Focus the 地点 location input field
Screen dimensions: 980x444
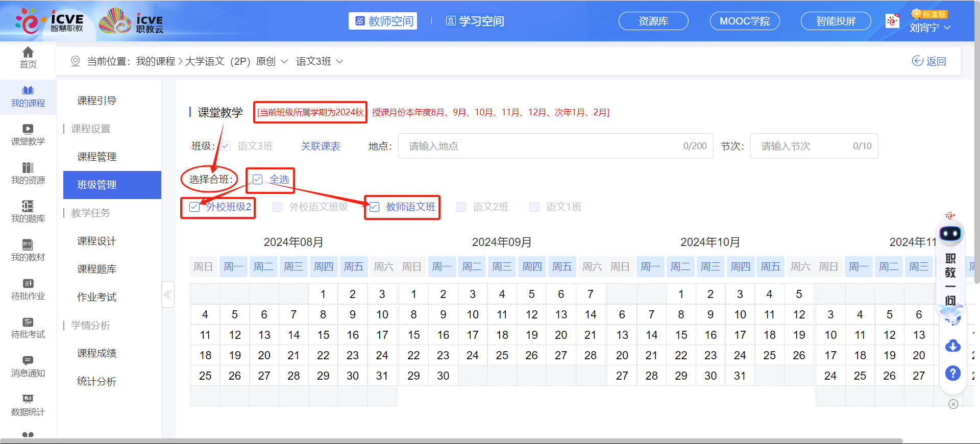point(555,146)
